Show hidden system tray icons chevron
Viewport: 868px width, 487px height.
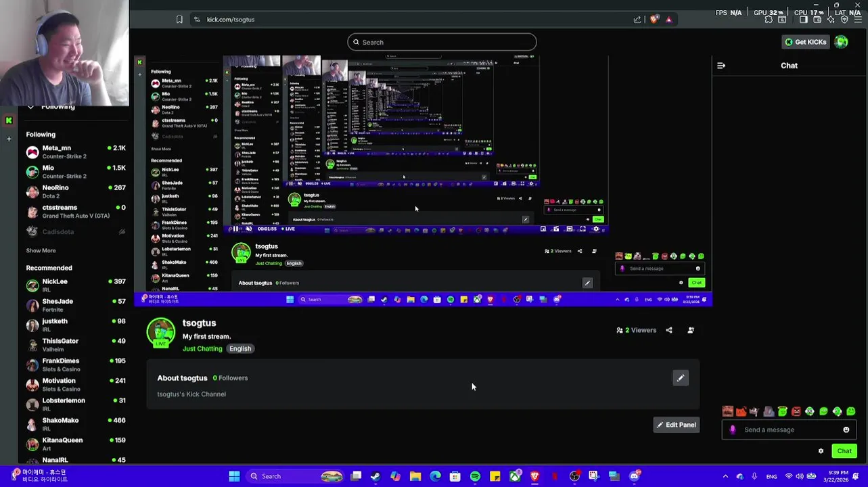725,476
